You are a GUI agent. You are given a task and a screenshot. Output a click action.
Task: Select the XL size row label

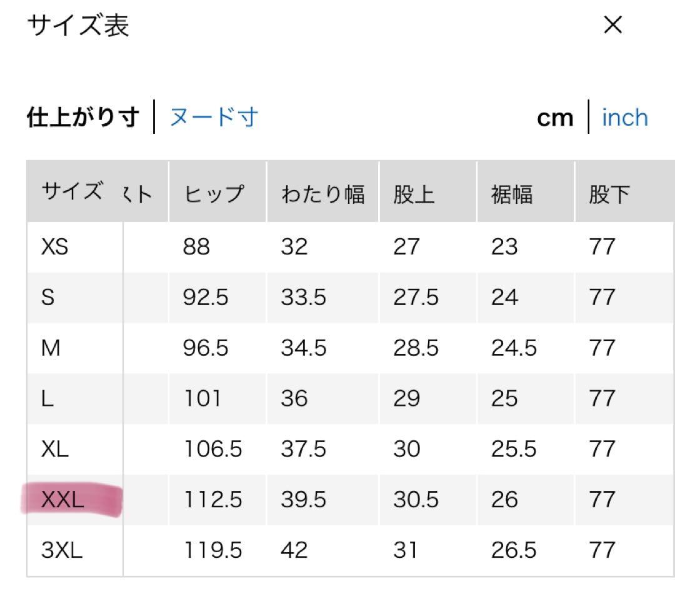55,449
